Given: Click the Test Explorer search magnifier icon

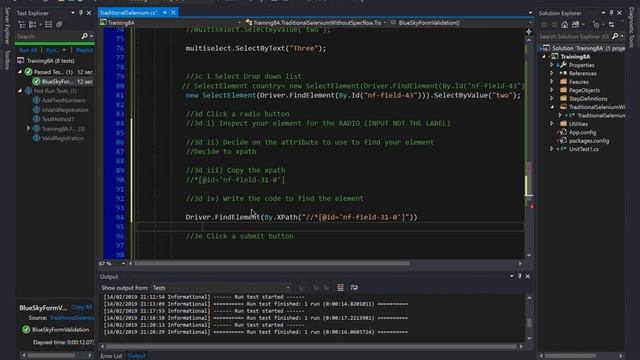Looking at the screenshot, I should pos(84,36).
